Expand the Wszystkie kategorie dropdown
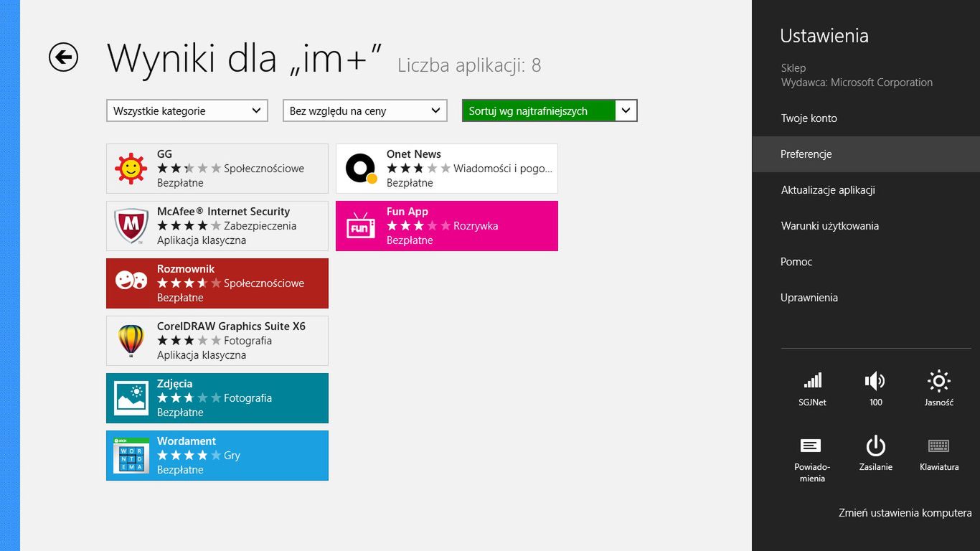 point(187,110)
